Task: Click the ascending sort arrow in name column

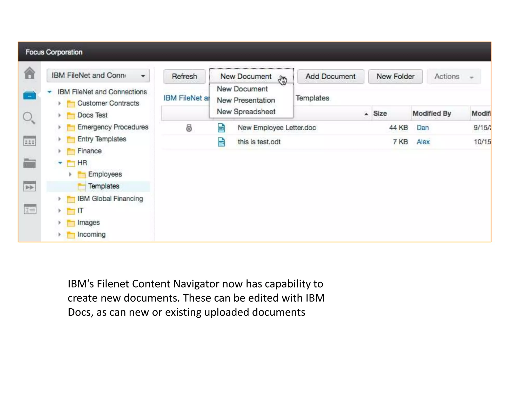Action: tap(366, 114)
